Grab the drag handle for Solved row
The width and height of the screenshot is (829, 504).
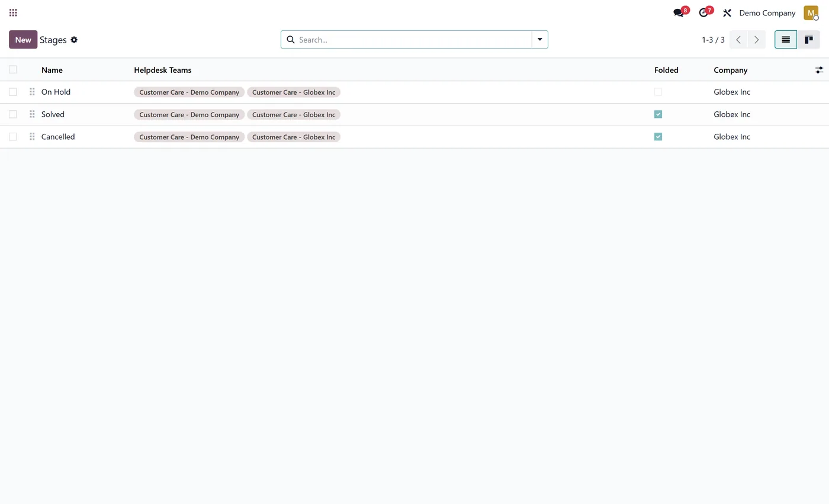tap(32, 114)
